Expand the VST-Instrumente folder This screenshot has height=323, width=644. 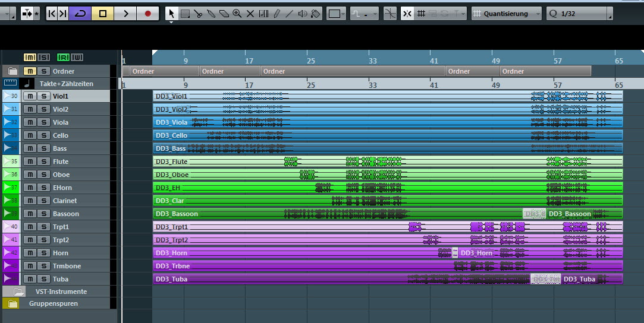(18, 292)
